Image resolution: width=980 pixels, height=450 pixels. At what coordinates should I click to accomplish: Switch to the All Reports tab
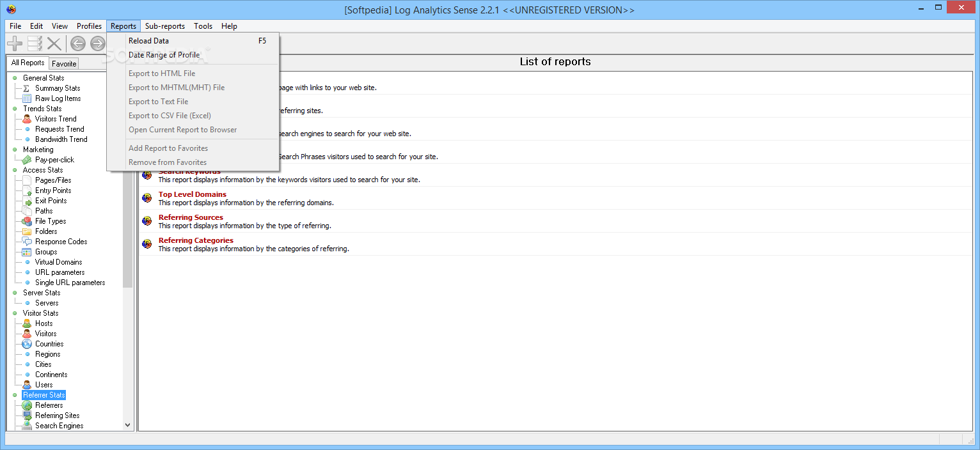[x=28, y=63]
